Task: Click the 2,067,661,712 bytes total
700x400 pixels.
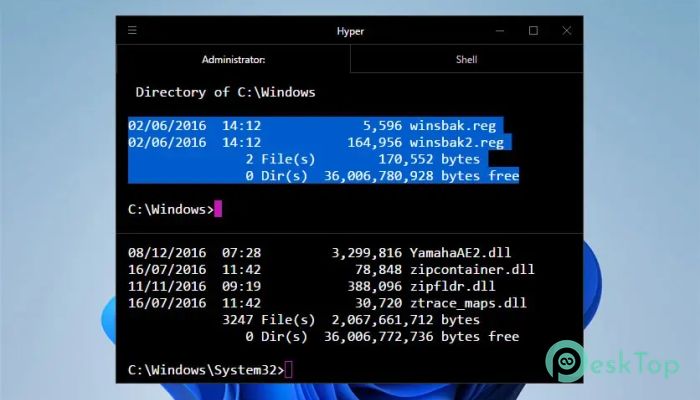Action: [x=406, y=320]
